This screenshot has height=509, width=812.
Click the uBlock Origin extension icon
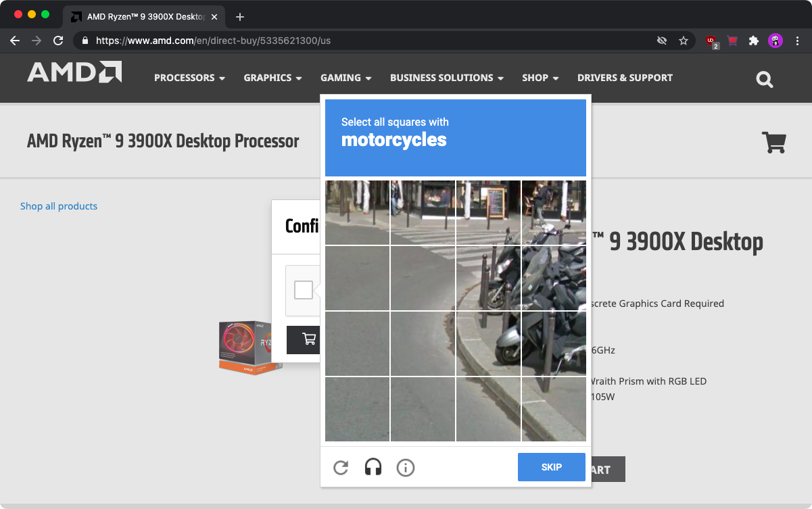tap(711, 41)
